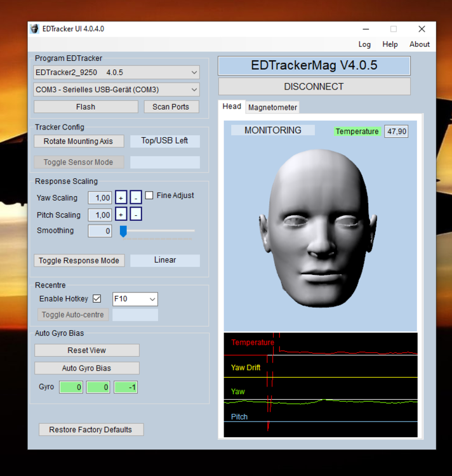Click Scan Ports button
The height and width of the screenshot is (476, 452).
tap(171, 107)
